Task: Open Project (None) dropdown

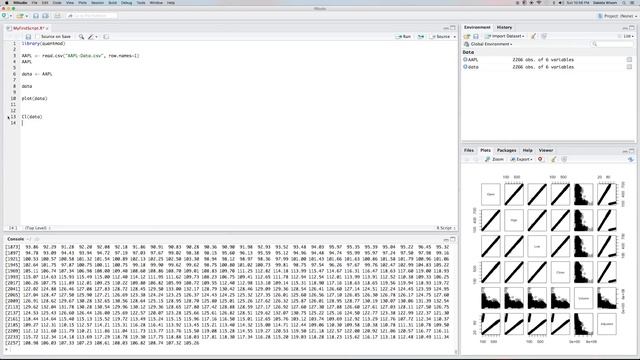Action: click(x=617, y=16)
